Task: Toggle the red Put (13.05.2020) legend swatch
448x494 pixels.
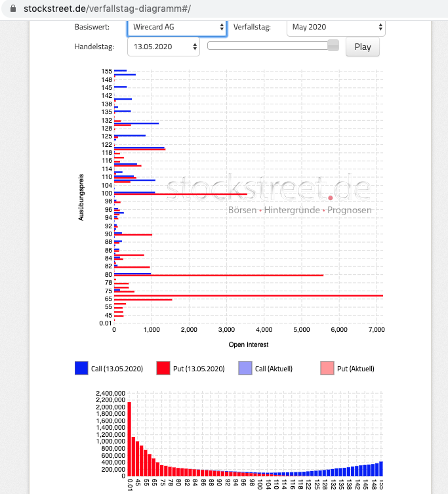Action: pyautogui.click(x=163, y=368)
